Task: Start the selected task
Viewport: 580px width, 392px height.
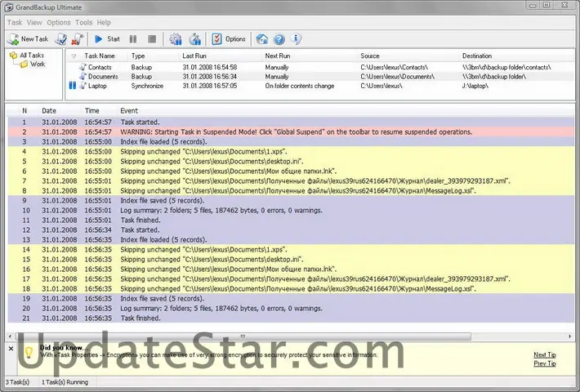Action: pyautogui.click(x=107, y=39)
